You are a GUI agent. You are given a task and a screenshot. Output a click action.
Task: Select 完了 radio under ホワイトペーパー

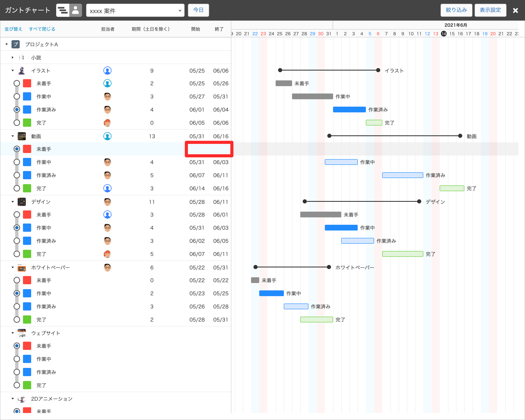pos(17,320)
